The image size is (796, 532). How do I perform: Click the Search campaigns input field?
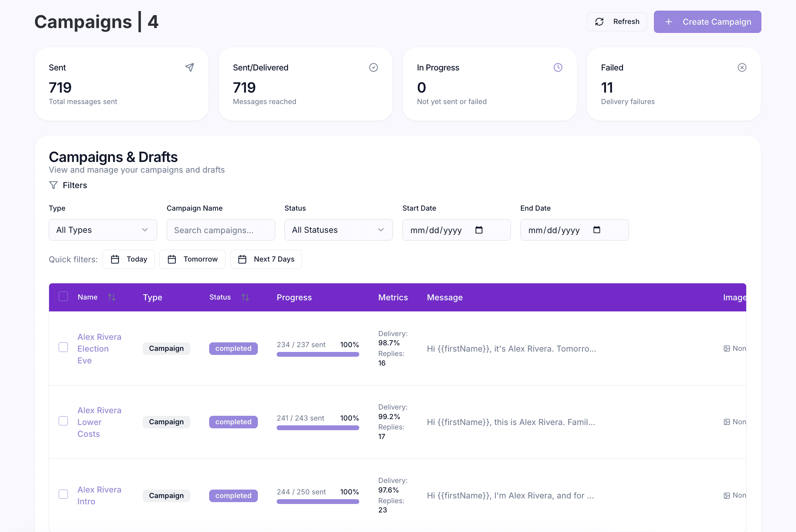pos(221,230)
